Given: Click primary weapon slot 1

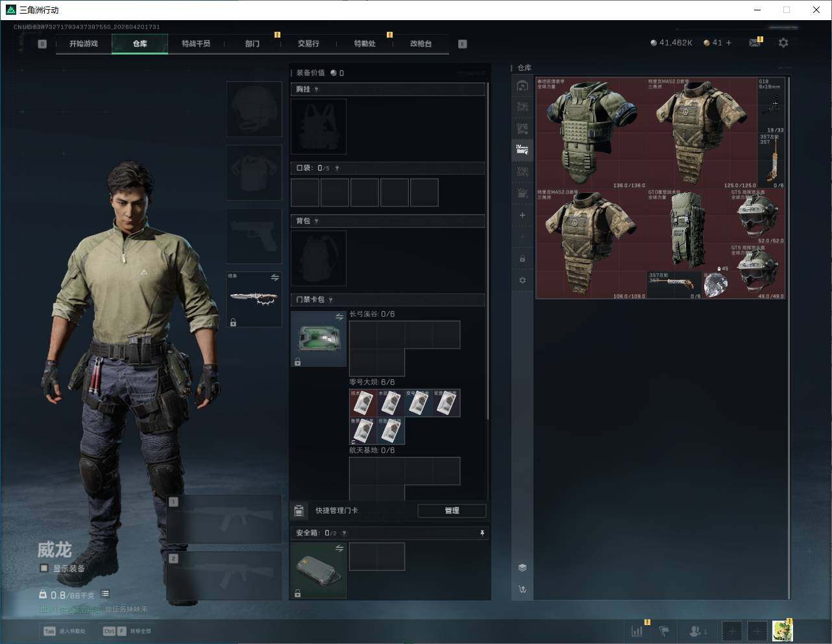Looking at the screenshot, I should pyautogui.click(x=225, y=519).
